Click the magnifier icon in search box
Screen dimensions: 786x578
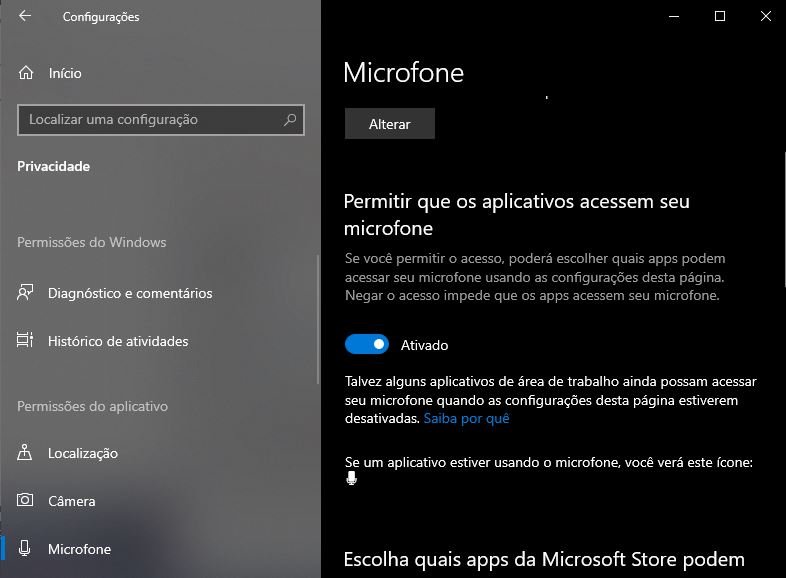tap(290, 119)
